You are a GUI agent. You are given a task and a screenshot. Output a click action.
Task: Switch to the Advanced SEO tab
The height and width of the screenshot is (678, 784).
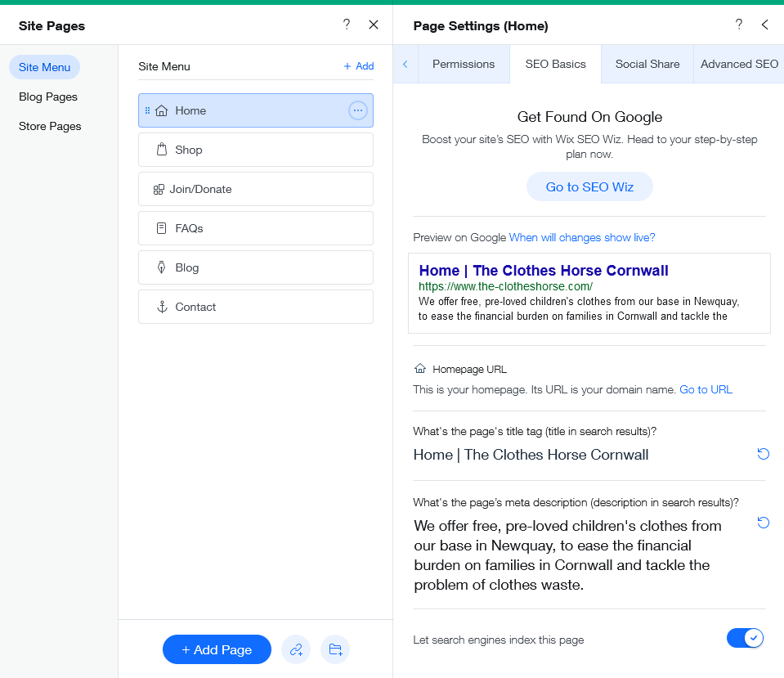[739, 64]
